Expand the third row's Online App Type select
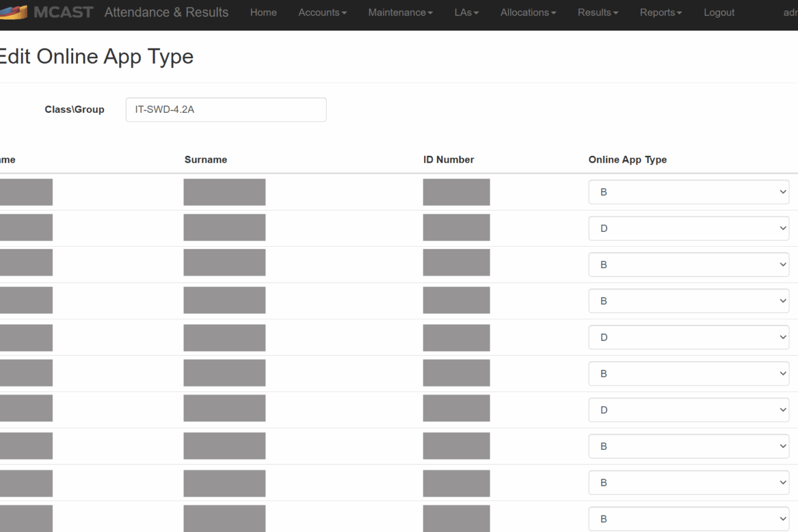The width and height of the screenshot is (798, 532). point(688,264)
